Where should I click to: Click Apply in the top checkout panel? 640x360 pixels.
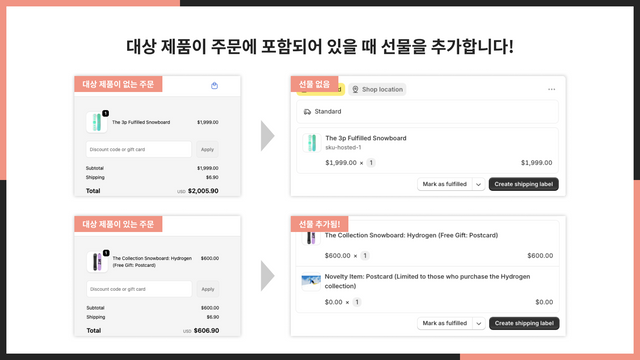(x=207, y=149)
